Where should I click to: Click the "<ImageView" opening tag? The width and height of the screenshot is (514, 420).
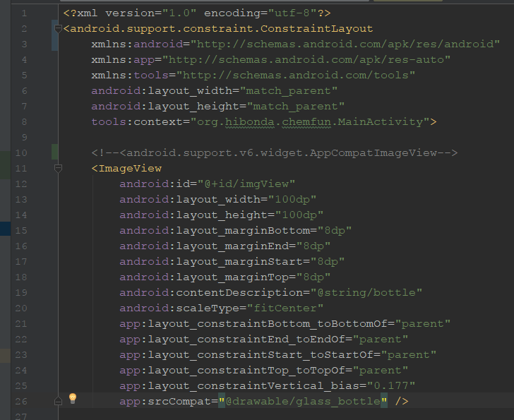click(x=126, y=169)
